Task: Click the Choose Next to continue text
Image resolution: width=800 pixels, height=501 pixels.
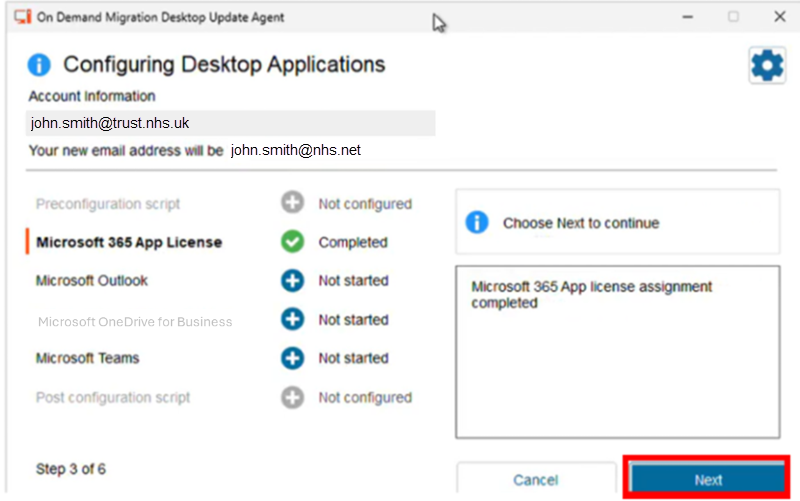Action: tap(581, 223)
